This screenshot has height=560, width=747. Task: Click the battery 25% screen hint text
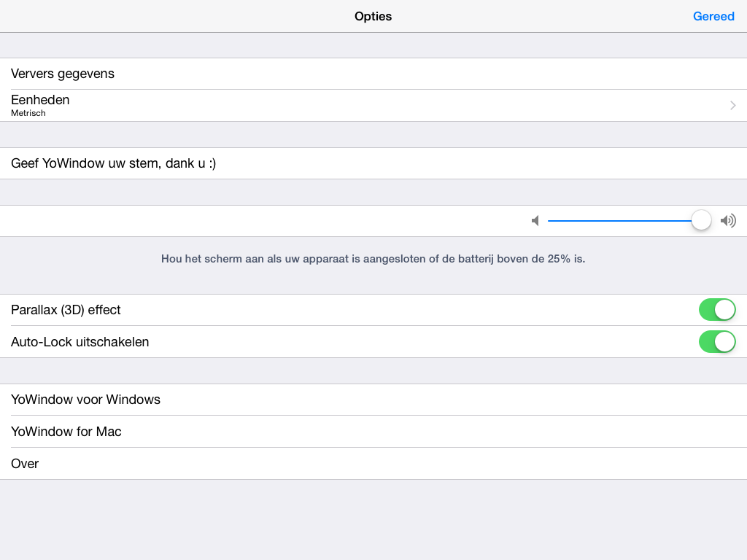pos(373,259)
